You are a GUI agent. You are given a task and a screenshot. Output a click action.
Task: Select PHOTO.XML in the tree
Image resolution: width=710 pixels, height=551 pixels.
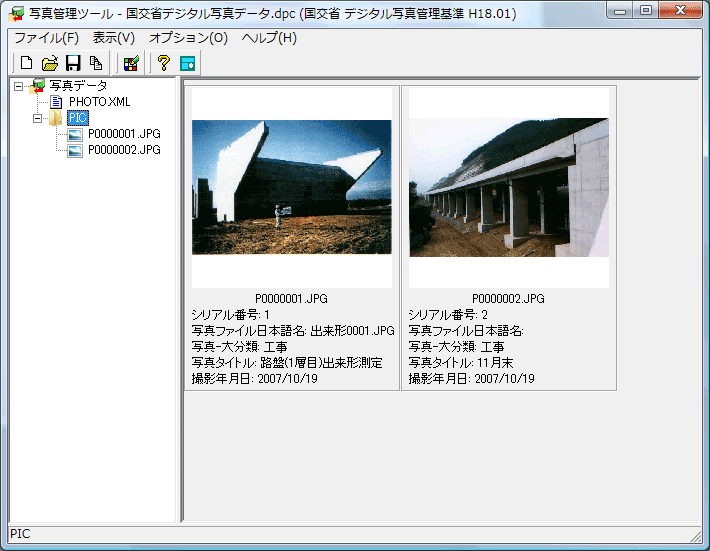100,102
